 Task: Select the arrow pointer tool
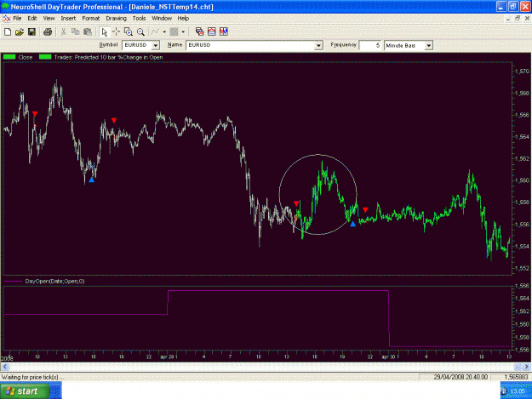coord(104,31)
